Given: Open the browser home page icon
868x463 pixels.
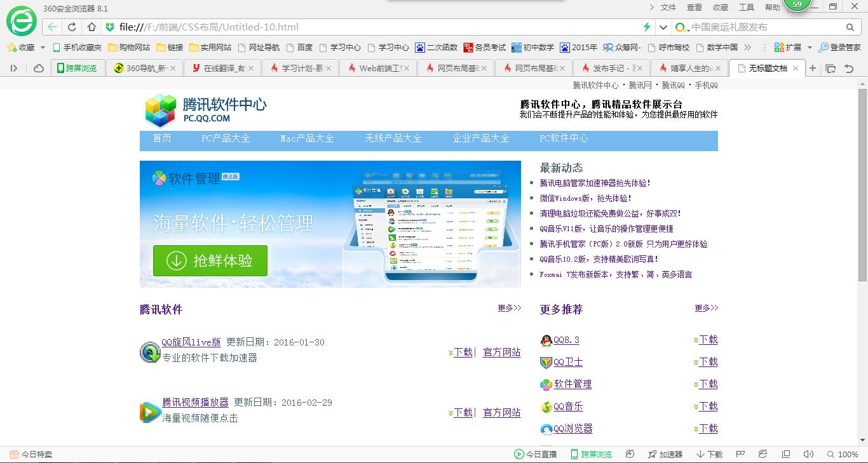Looking at the screenshot, I should (92, 27).
